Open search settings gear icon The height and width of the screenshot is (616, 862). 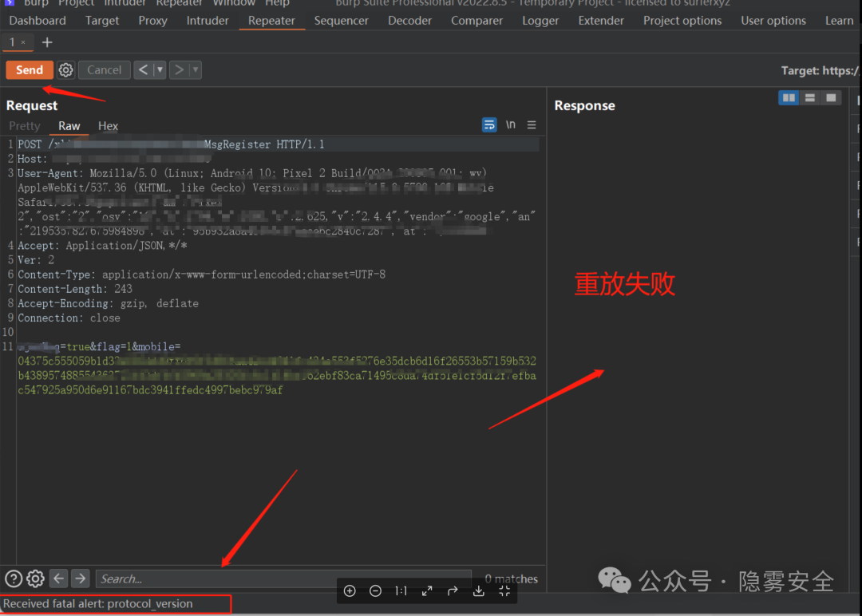point(36,578)
